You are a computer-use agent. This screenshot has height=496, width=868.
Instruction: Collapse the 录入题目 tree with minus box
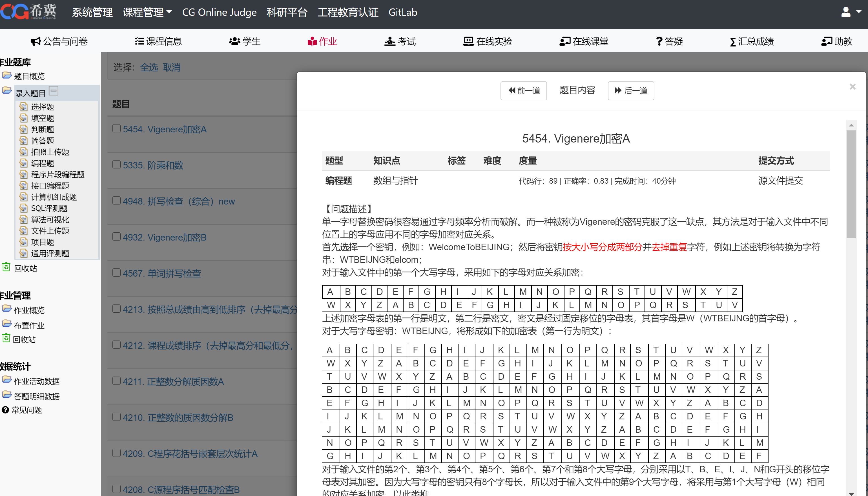[x=54, y=91]
